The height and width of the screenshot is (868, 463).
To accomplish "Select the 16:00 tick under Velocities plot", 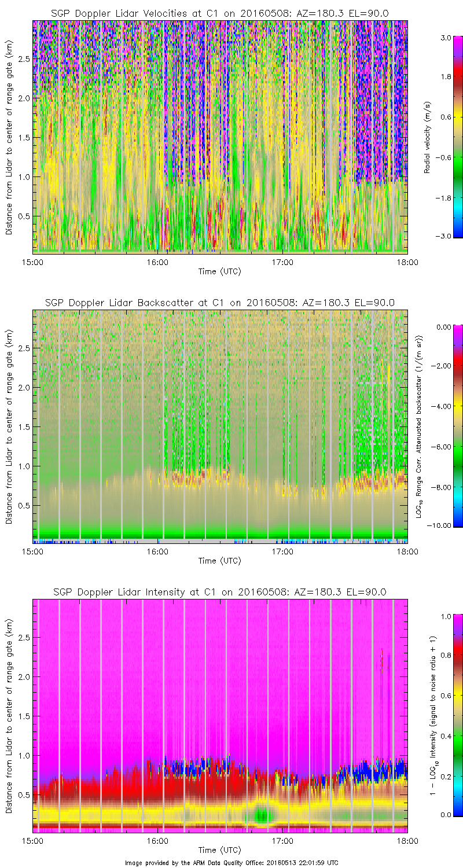I will point(157,262).
